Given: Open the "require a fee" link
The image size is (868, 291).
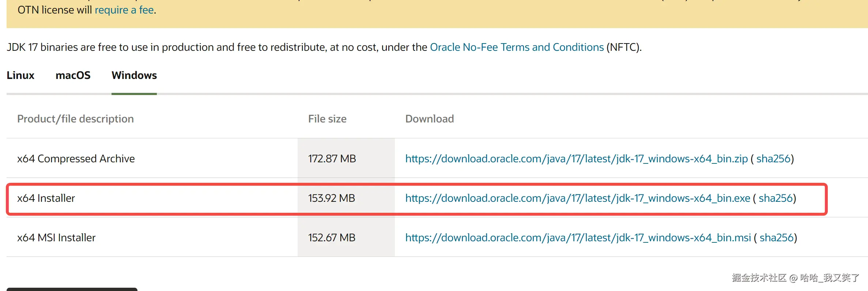Looking at the screenshot, I should [x=124, y=10].
